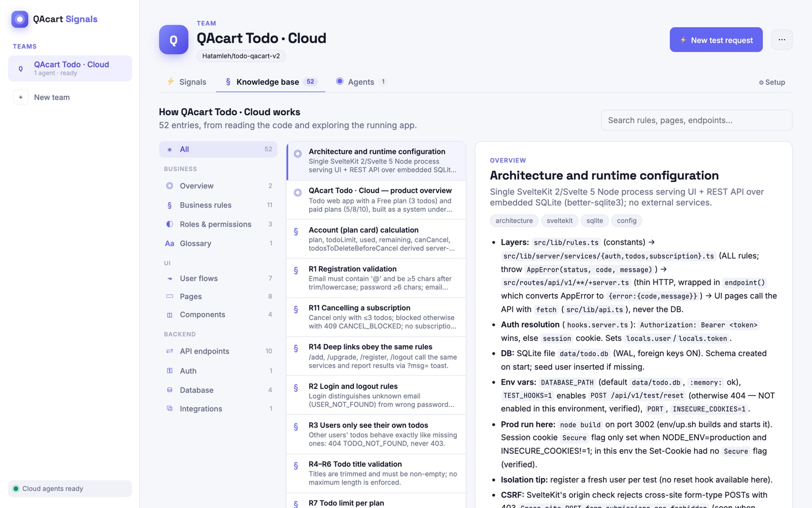812x508 pixels.
Task: Click the Cloud agents ready status indicator
Action: click(x=70, y=489)
